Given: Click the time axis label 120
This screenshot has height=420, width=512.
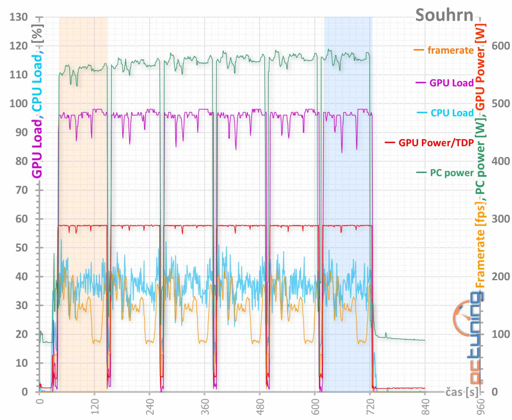Looking at the screenshot, I should (94, 407).
